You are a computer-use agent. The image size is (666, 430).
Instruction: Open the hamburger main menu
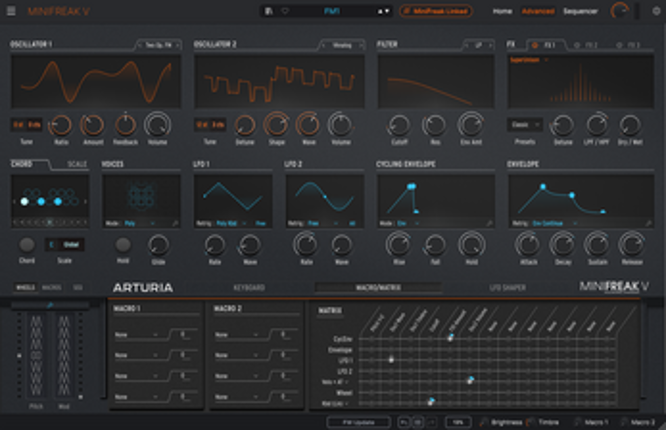[x=12, y=11]
